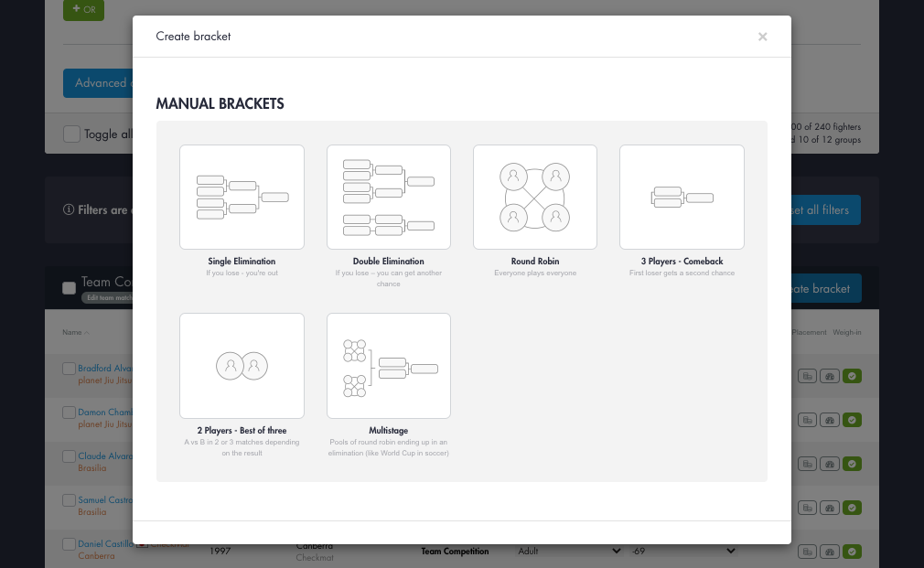
Task: Open the Adult age division dropdown
Action: coord(615,551)
